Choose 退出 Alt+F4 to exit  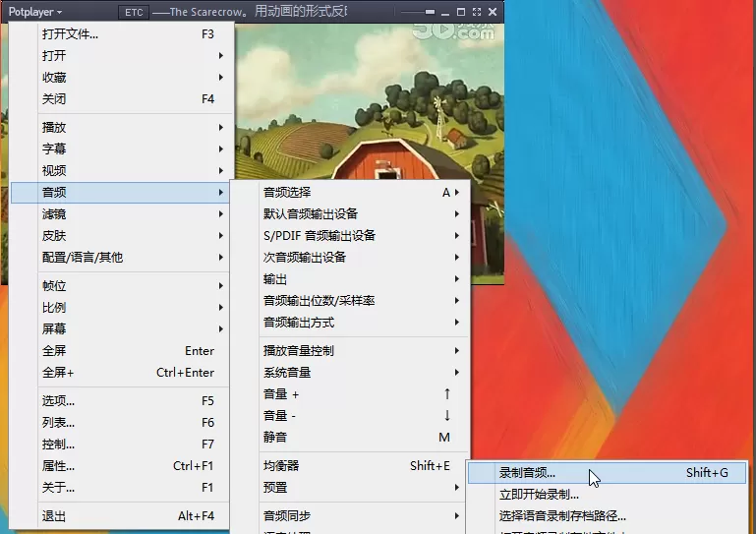pos(121,516)
